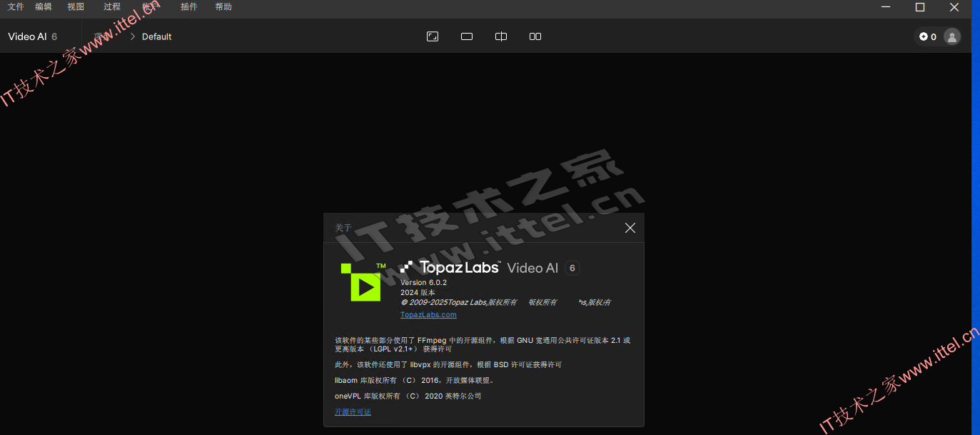Select split view layout icon
Viewport: 980px width, 435px height.
(x=501, y=36)
